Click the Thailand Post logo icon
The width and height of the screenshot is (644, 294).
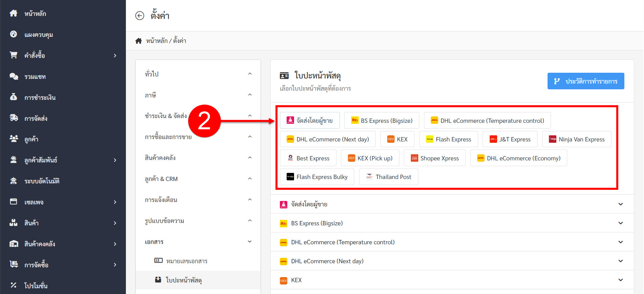tap(369, 177)
